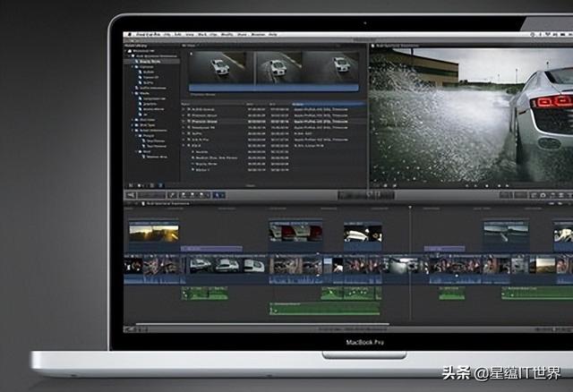Select the highlighted event in Event Library
Image resolution: width=573 pixels, height=392 pixels.
click(x=152, y=62)
